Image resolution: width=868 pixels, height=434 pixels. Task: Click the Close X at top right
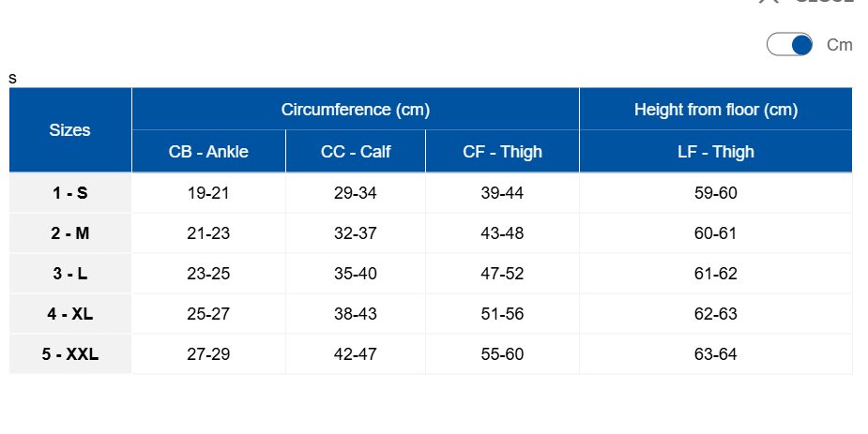769,2
